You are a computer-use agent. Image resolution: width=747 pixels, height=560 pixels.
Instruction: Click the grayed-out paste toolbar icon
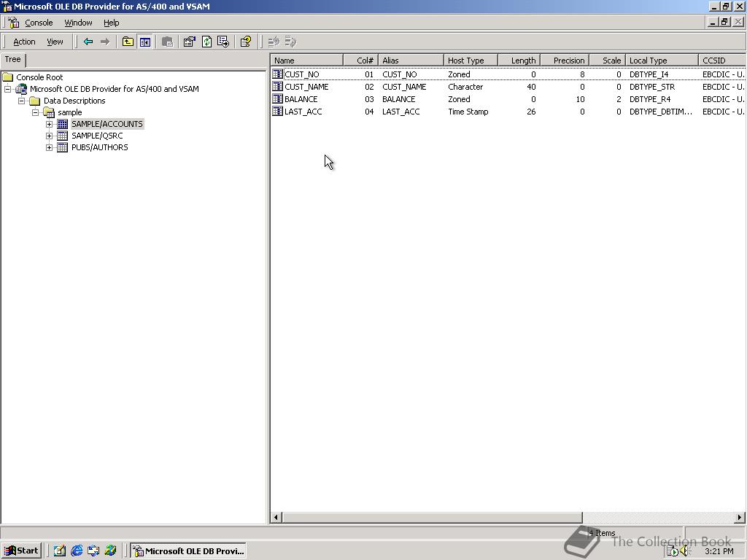click(x=167, y=42)
